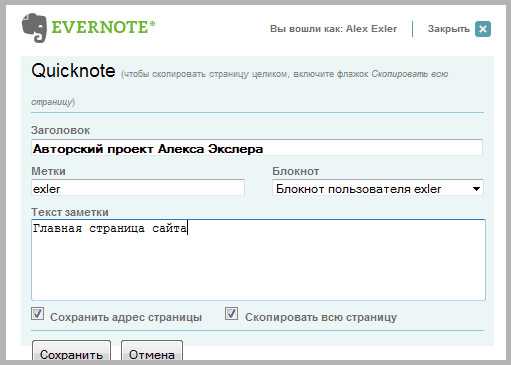Toggle the Скопировать всю страницу checkbox

(x=231, y=314)
